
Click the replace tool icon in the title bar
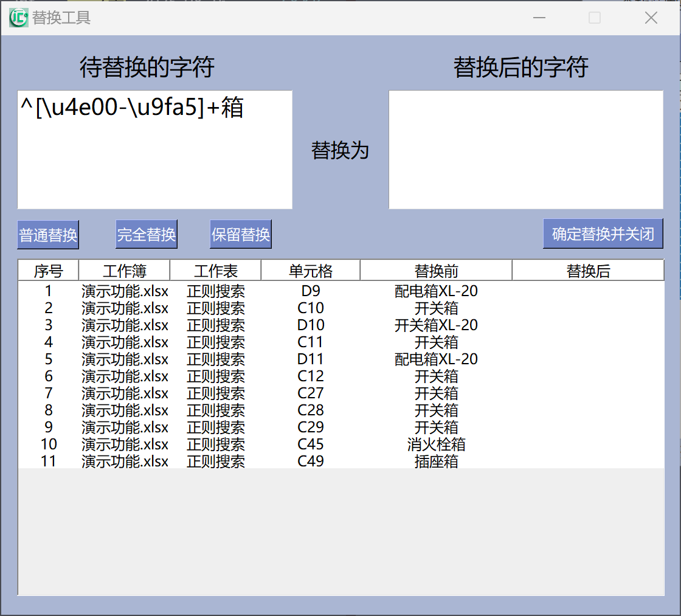point(18,18)
